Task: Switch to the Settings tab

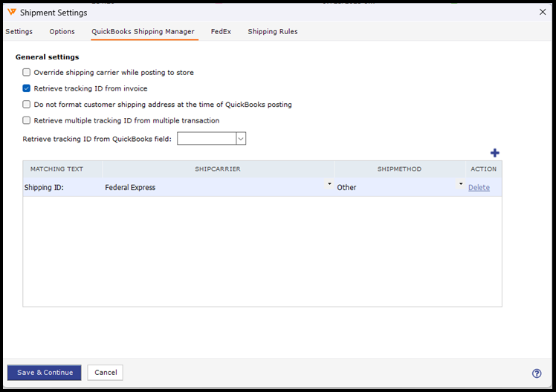Action: point(19,32)
